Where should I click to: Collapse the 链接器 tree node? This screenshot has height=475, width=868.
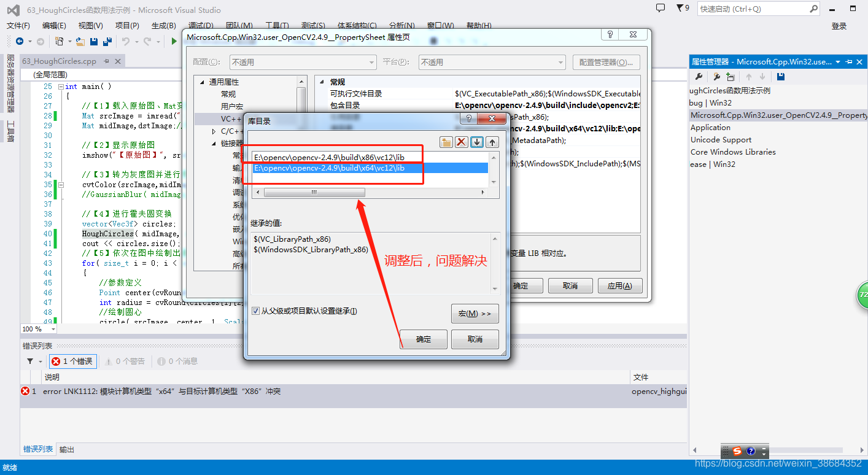coord(214,143)
